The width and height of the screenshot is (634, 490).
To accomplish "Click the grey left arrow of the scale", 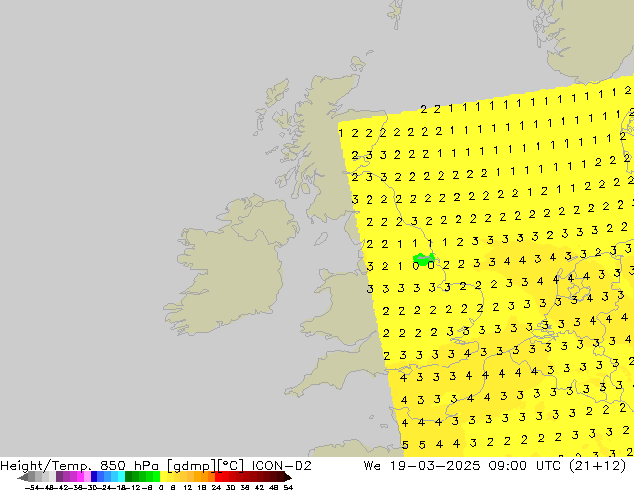I will pyautogui.click(x=22, y=477).
